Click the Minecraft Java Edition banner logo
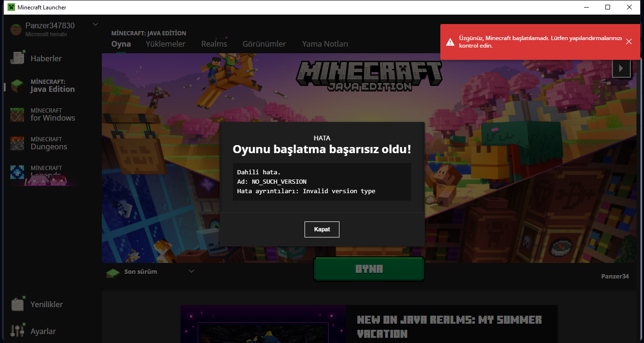This screenshot has width=644, height=343. pyautogui.click(x=369, y=76)
